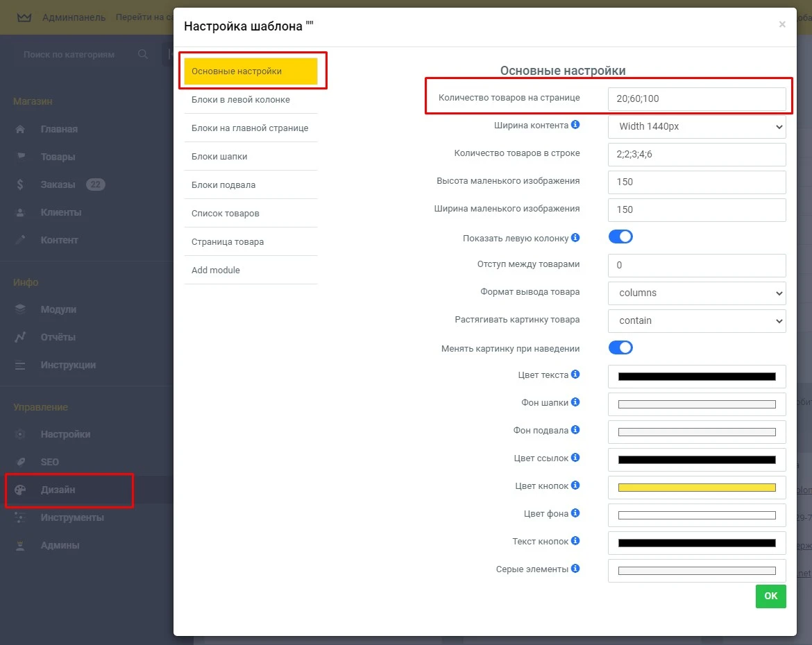
Task: Open the Ширина контента dropdown
Action: pyautogui.click(x=697, y=126)
